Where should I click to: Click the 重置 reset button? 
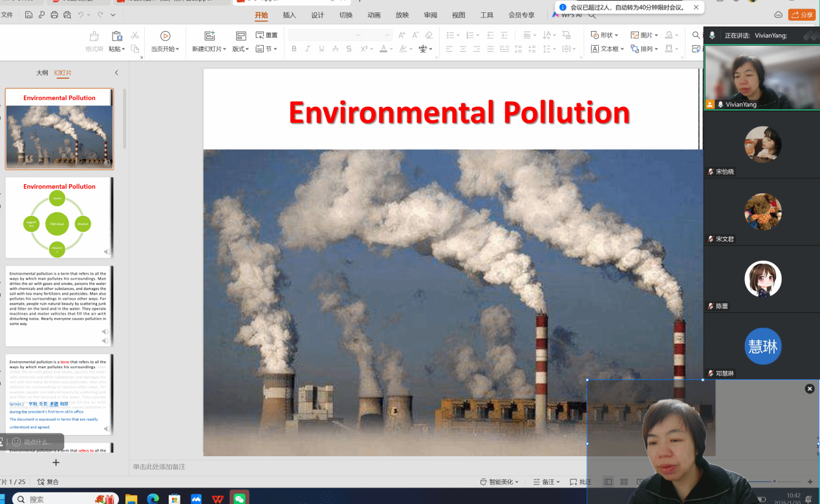[x=266, y=35]
